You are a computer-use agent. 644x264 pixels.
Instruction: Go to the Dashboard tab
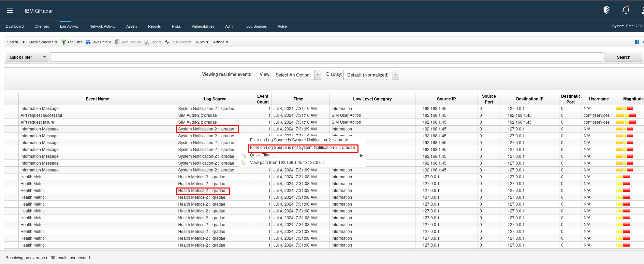point(15,26)
